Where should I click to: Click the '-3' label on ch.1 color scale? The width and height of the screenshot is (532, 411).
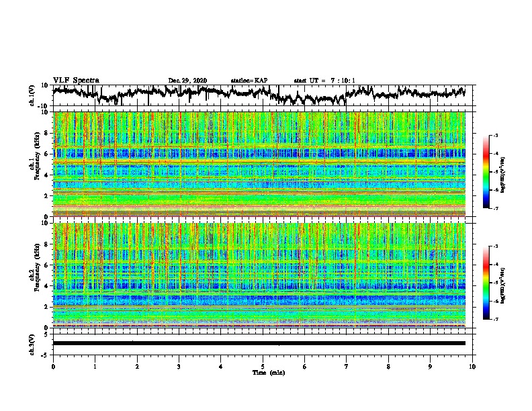(x=496, y=135)
